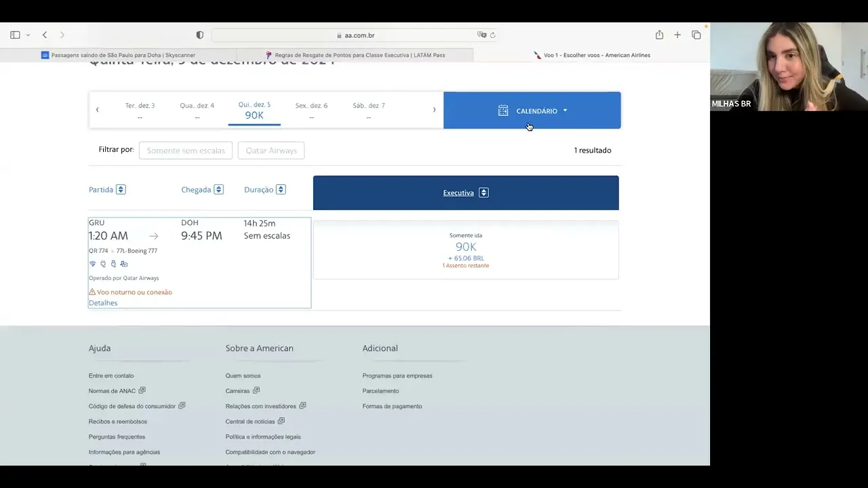Open the Detalhes link for flight QR 774
This screenshot has width=868, height=488.
click(103, 303)
